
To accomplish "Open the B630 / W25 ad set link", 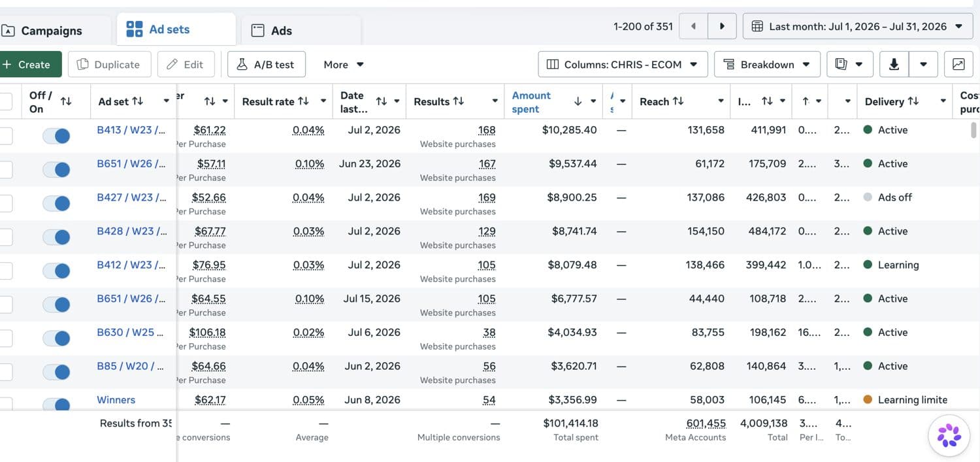I will 130,332.
